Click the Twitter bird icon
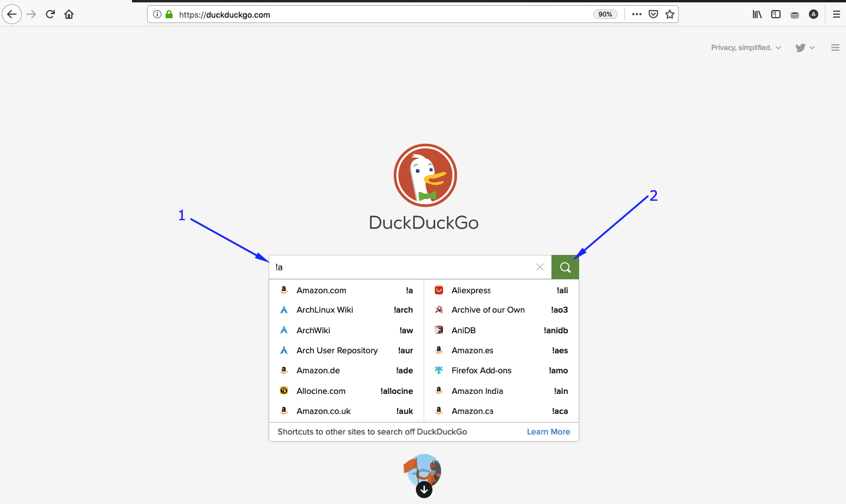The height and width of the screenshot is (504, 846). [799, 47]
